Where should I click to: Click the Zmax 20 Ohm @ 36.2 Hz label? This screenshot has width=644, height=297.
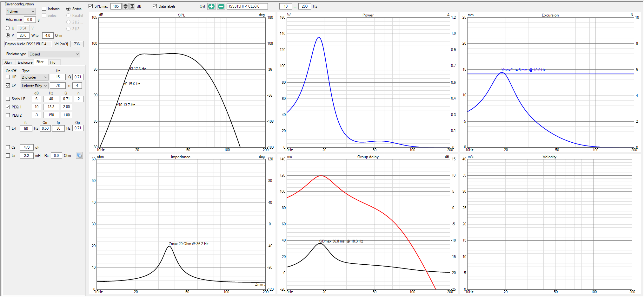pyautogui.click(x=189, y=244)
